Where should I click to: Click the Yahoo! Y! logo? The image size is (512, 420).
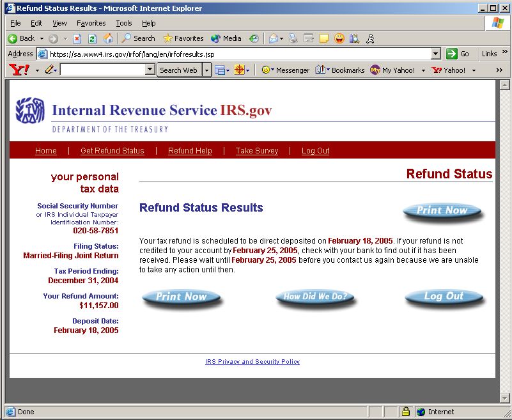coord(19,70)
